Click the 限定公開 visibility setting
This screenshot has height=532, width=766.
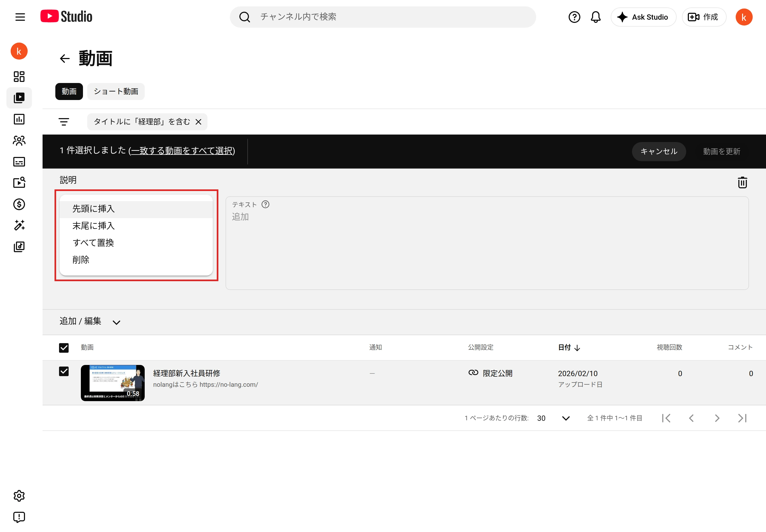point(490,373)
